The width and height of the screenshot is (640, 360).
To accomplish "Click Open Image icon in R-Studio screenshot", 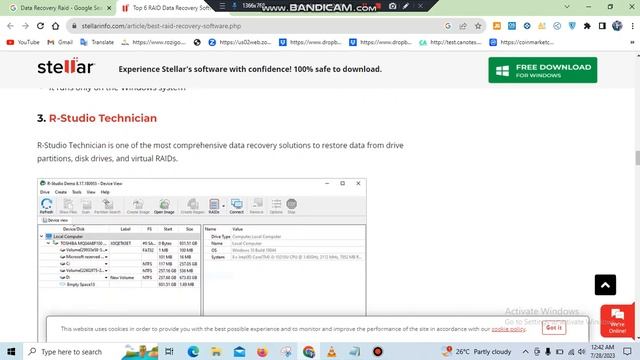I will click(x=164, y=206).
